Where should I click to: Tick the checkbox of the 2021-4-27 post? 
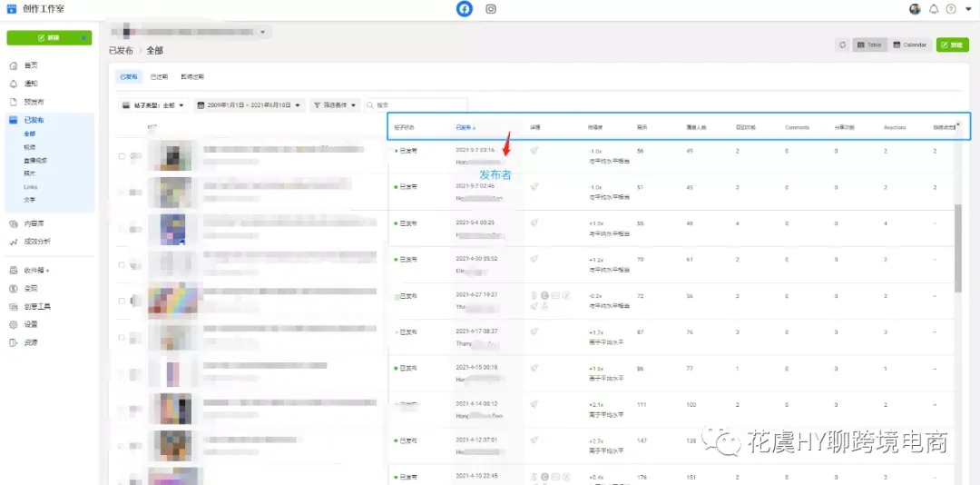[122, 301]
